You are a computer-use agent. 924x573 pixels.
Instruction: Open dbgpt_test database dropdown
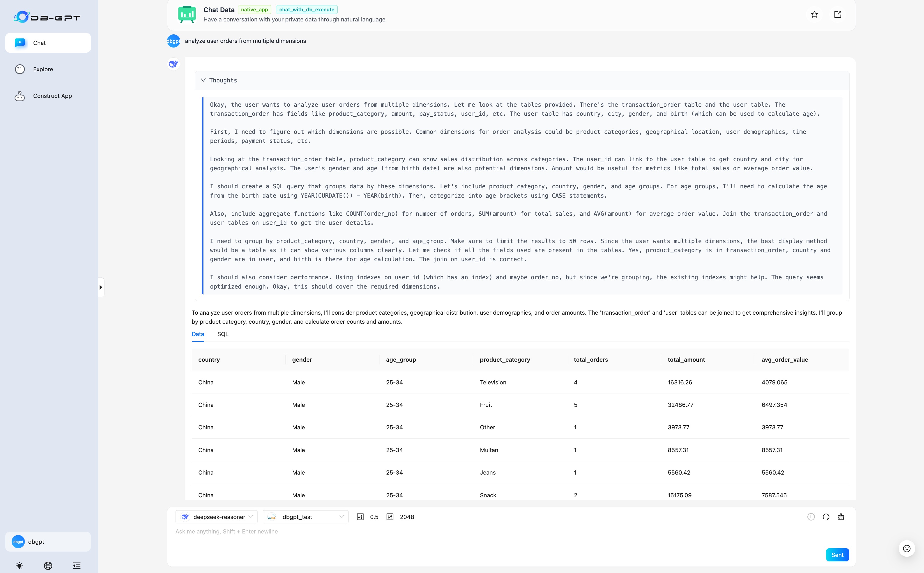coord(305,517)
